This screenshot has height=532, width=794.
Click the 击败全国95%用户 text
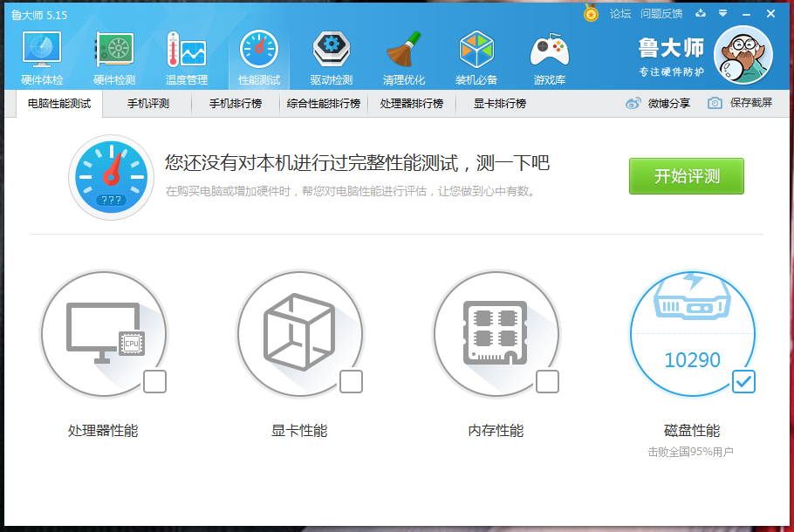pyautogui.click(x=691, y=452)
